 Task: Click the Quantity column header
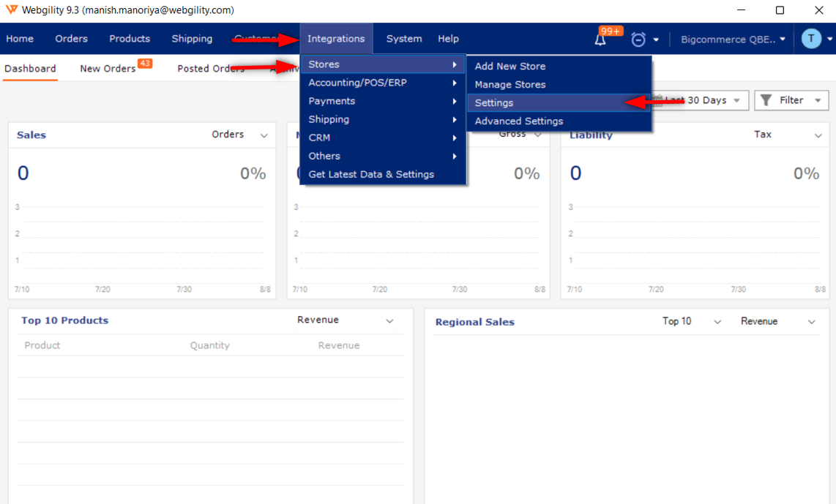[209, 345]
